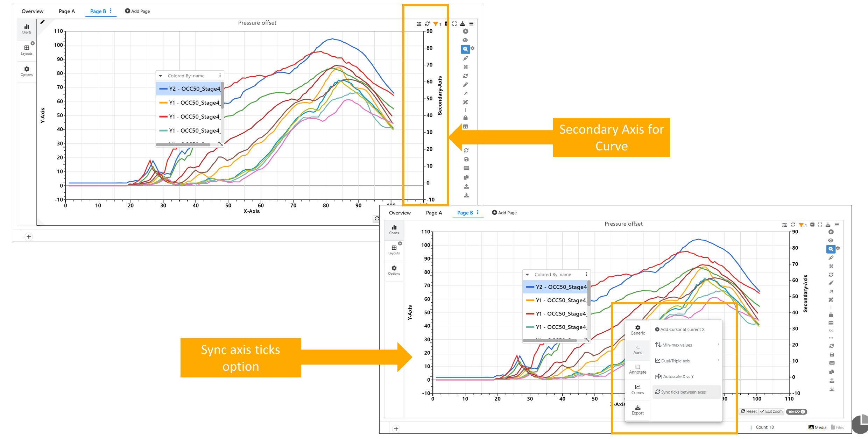Click the Reset zoom button
Viewport: 868px width, 439px height.
tap(749, 411)
